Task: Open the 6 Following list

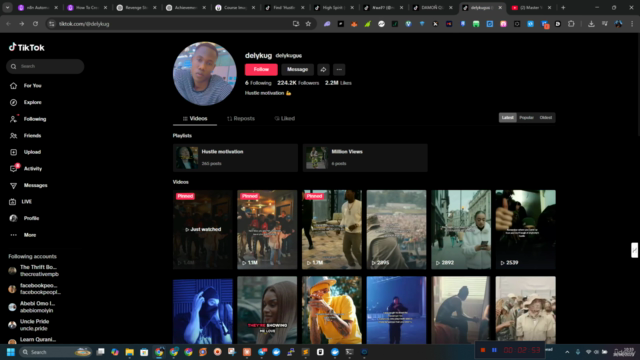Action: click(258, 83)
